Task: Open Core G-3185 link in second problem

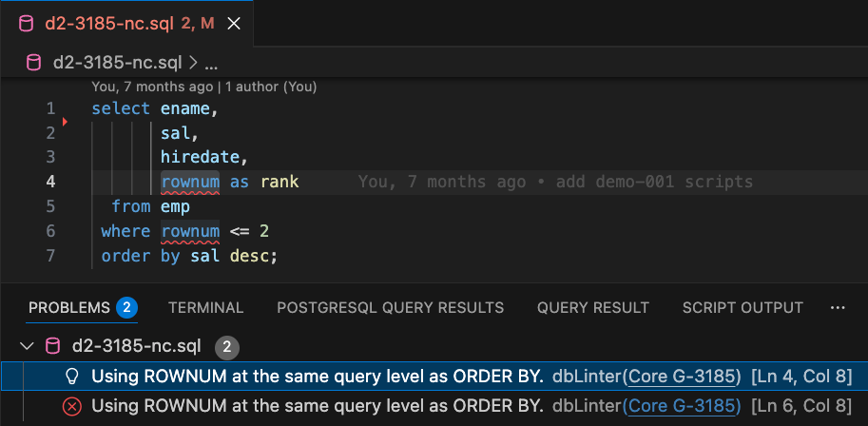Action: click(x=684, y=406)
